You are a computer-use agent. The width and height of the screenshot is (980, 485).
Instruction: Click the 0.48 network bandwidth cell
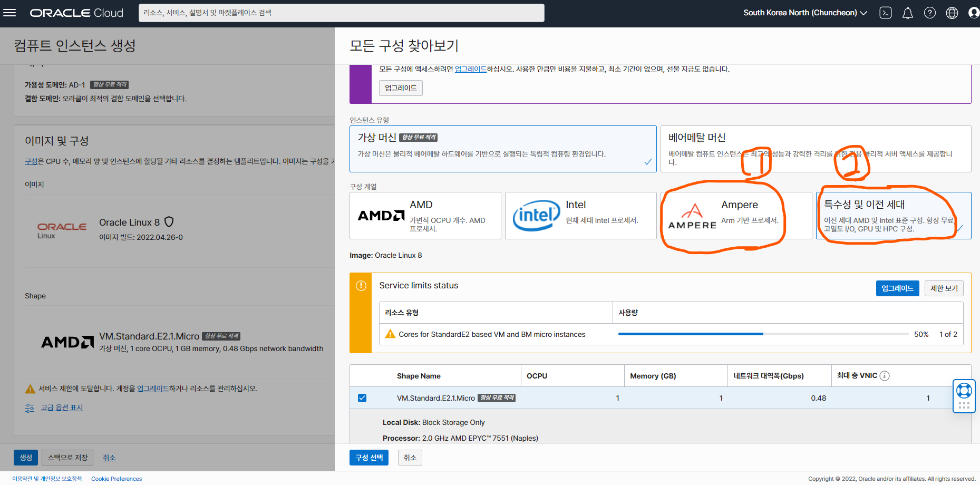pos(819,398)
